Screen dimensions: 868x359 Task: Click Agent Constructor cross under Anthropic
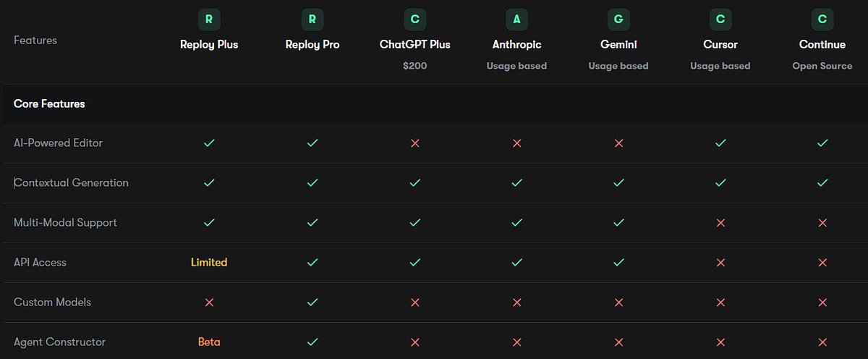pyautogui.click(x=516, y=342)
